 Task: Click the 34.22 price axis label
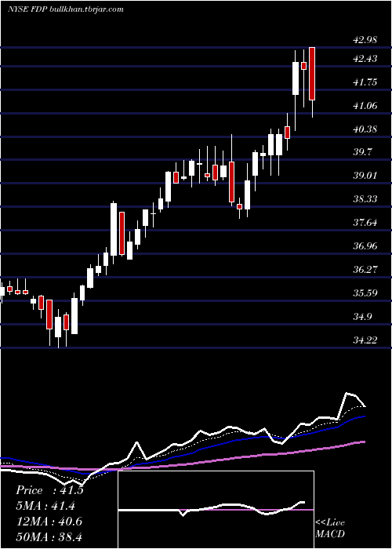tap(365, 340)
